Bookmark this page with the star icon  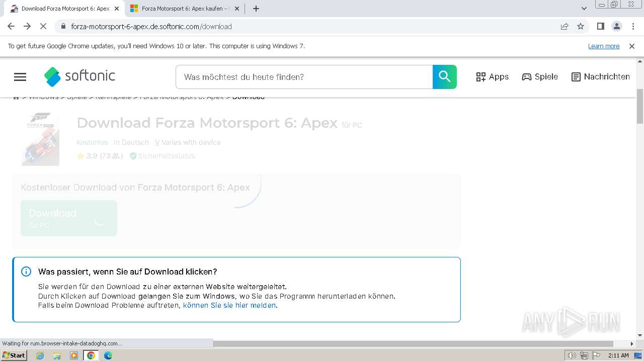(581, 26)
